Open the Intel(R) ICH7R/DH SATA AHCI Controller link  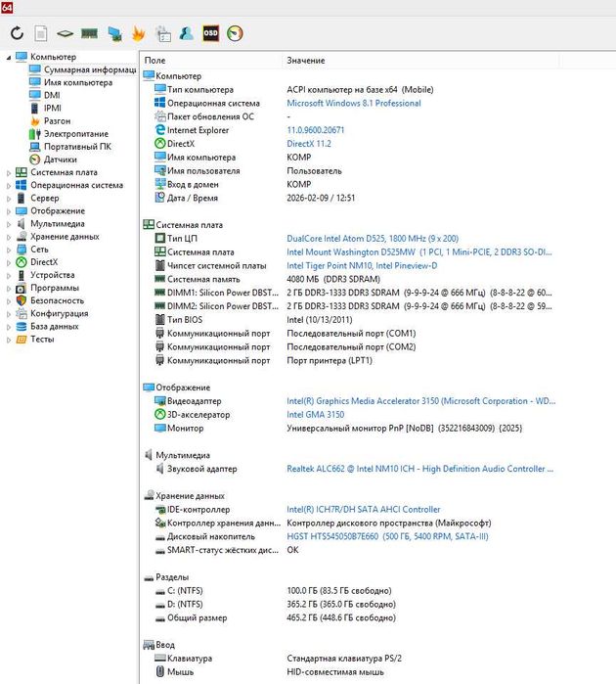[363, 509]
